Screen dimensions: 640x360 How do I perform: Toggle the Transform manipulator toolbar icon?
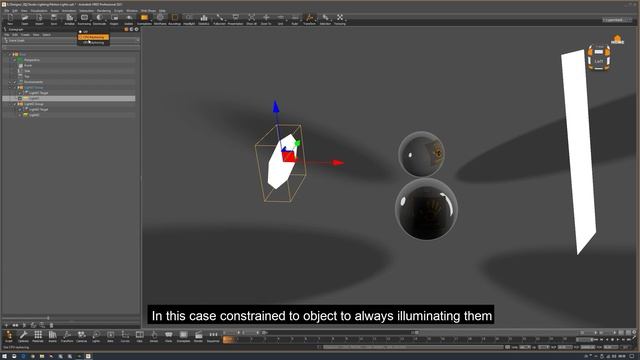click(309, 19)
